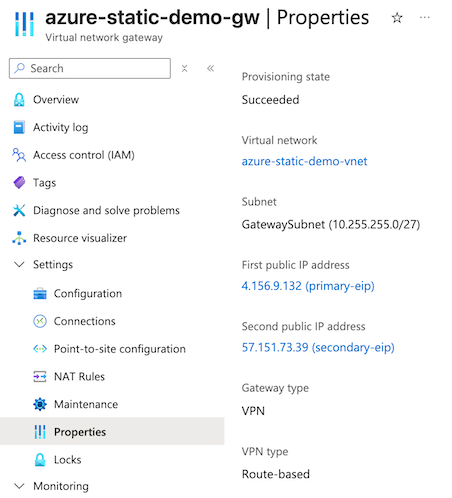Click the purple Tags icon
This screenshot has height=498, width=452.
(x=19, y=183)
